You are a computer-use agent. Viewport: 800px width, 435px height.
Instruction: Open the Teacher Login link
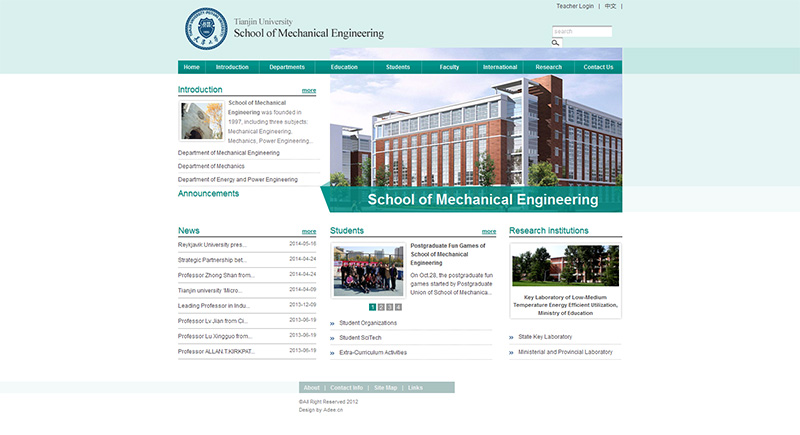coord(574,6)
